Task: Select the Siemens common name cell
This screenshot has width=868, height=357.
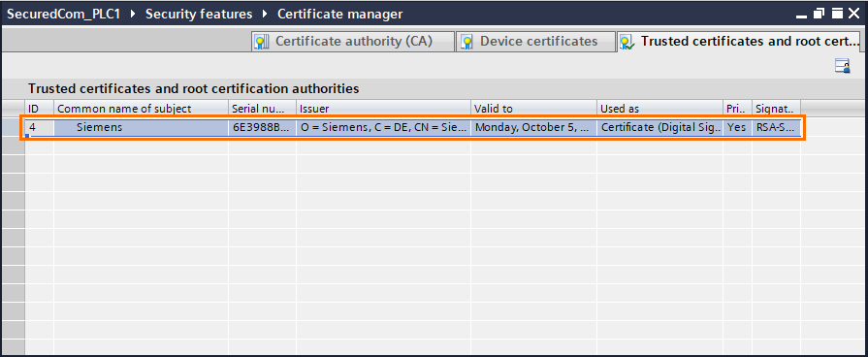Action: 142,127
